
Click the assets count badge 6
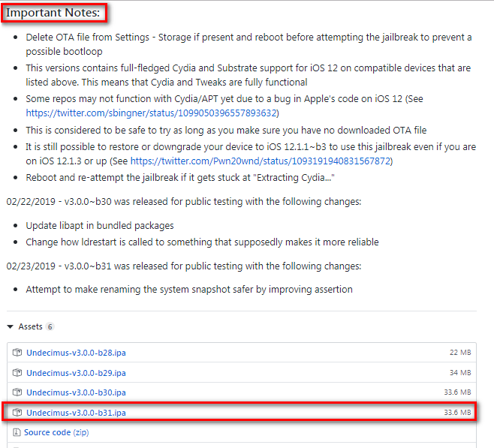click(50, 326)
